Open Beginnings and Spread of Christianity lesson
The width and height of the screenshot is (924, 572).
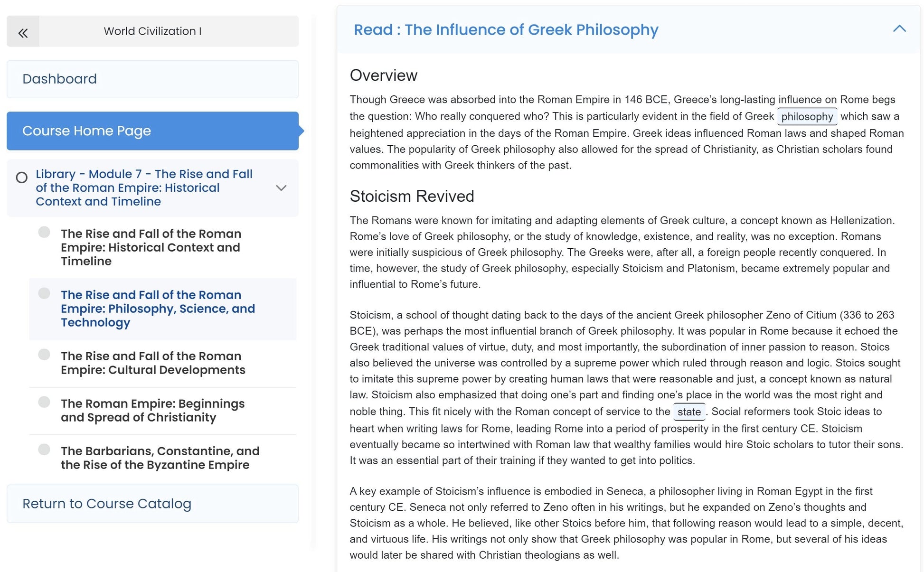[x=152, y=411]
